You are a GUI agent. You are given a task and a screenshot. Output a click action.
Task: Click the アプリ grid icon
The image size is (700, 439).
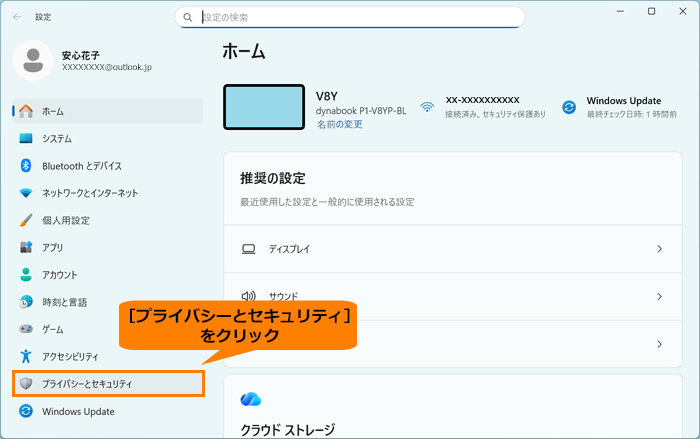click(x=26, y=247)
